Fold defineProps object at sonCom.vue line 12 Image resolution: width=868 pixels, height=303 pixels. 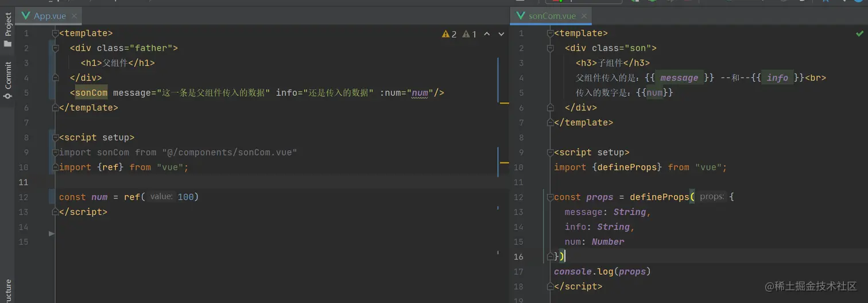(551, 198)
